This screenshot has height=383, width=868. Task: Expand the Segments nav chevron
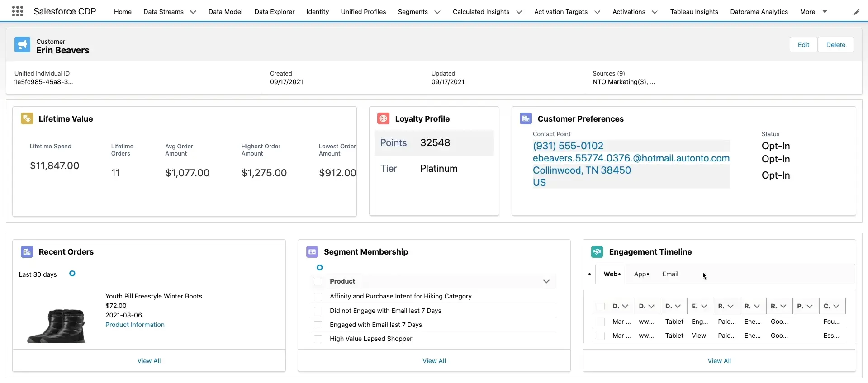pos(437,12)
